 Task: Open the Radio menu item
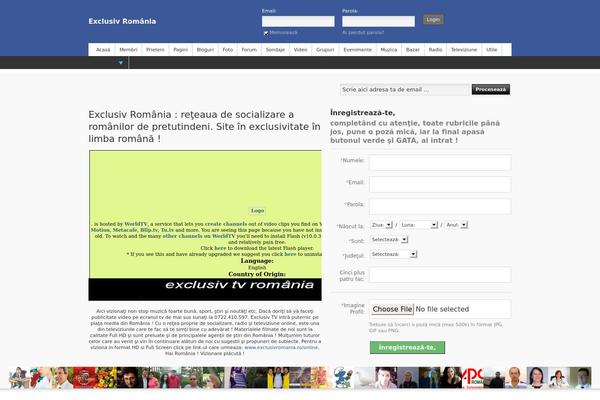coord(435,50)
